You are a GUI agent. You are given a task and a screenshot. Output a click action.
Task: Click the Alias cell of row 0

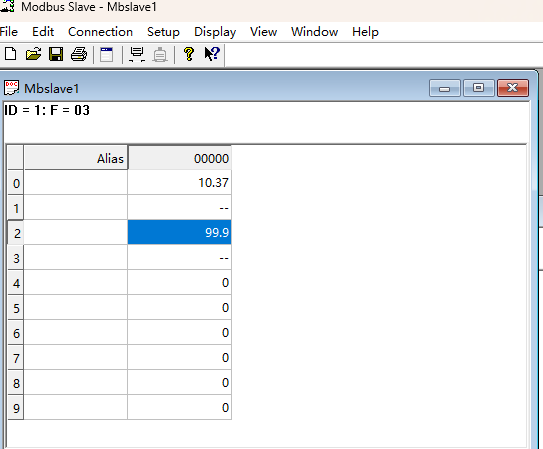click(75, 182)
